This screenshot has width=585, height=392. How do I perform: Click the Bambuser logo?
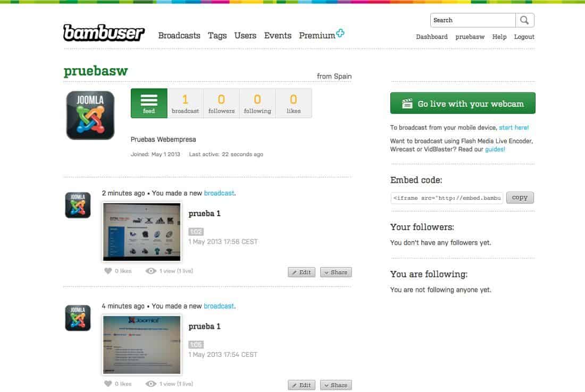pyautogui.click(x=104, y=33)
